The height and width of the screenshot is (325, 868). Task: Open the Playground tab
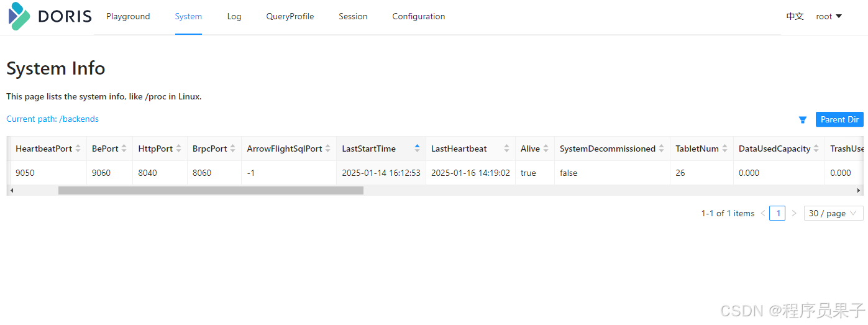128,17
